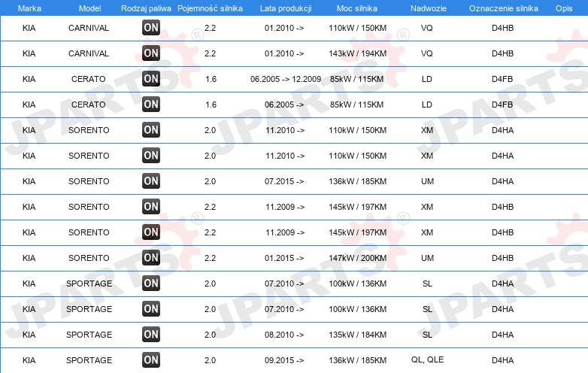Click UM body code in Sorento 07.2015 row
Image resolution: width=588 pixels, height=373 pixels.
click(x=427, y=181)
